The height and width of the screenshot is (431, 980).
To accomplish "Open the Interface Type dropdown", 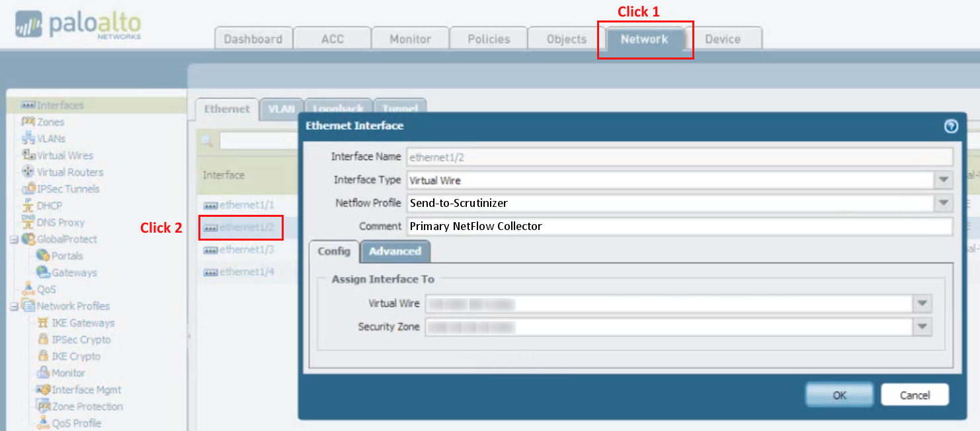I will pos(943,180).
